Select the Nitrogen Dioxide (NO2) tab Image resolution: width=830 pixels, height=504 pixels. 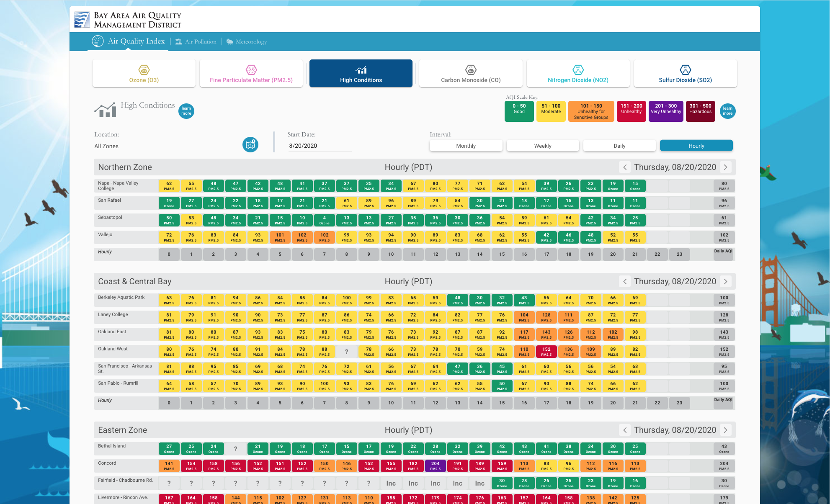pos(578,73)
